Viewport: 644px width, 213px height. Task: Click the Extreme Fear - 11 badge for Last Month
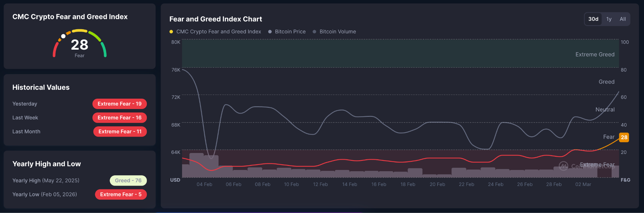coord(120,132)
